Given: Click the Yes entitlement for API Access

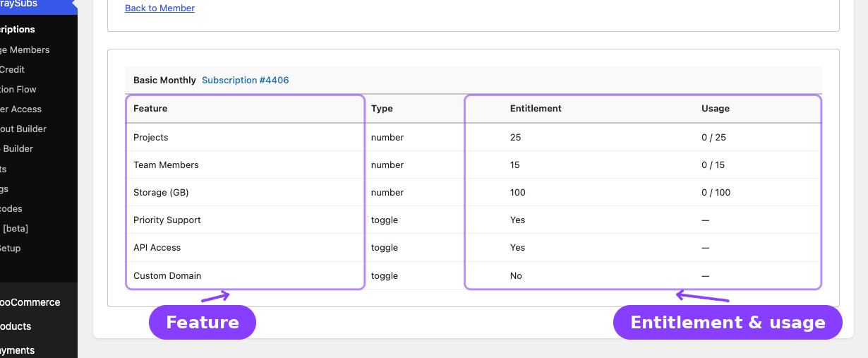Looking at the screenshot, I should coord(518,247).
